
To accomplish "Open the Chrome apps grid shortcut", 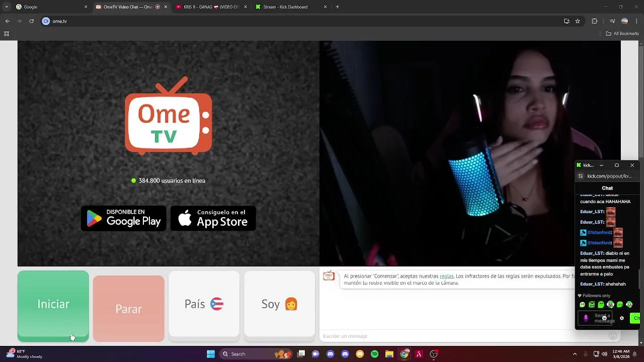I will click(7, 34).
